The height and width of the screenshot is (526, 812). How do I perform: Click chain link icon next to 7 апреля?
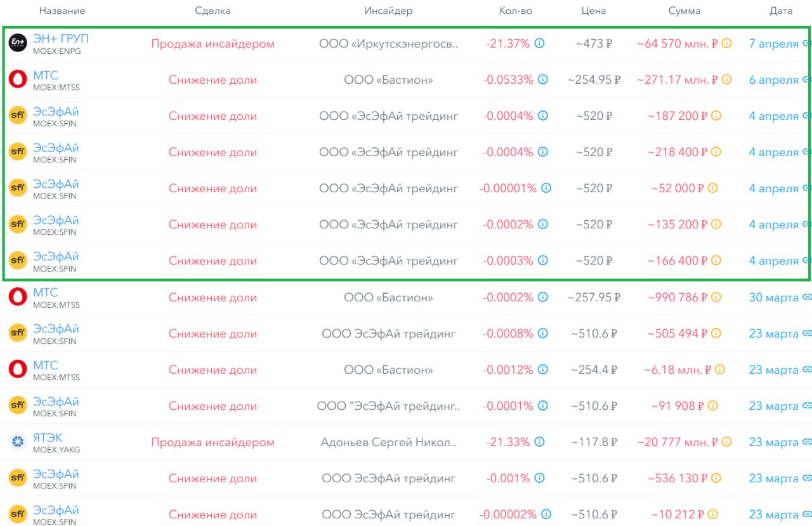point(808,44)
